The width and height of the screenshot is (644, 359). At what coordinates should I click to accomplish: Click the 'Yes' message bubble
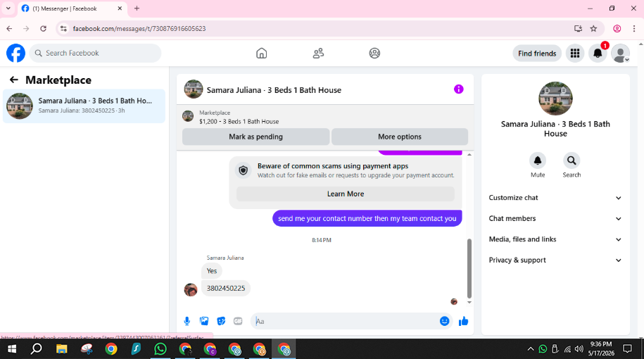(x=212, y=271)
